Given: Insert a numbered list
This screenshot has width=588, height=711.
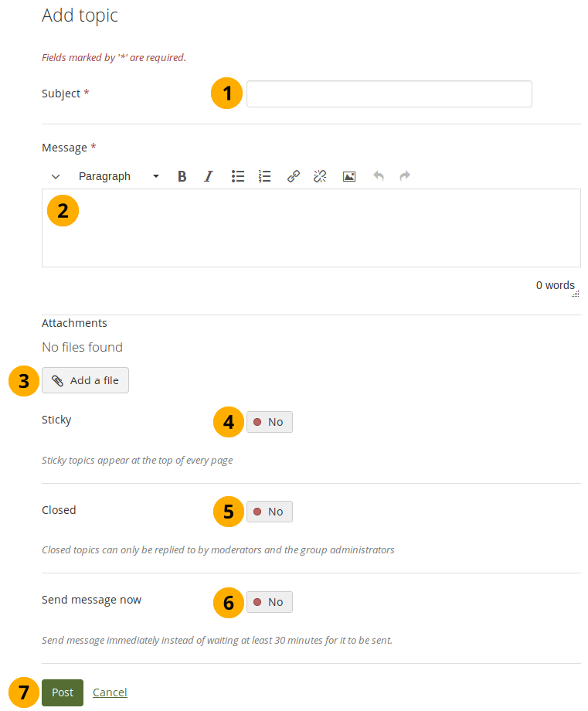Looking at the screenshot, I should click(265, 176).
